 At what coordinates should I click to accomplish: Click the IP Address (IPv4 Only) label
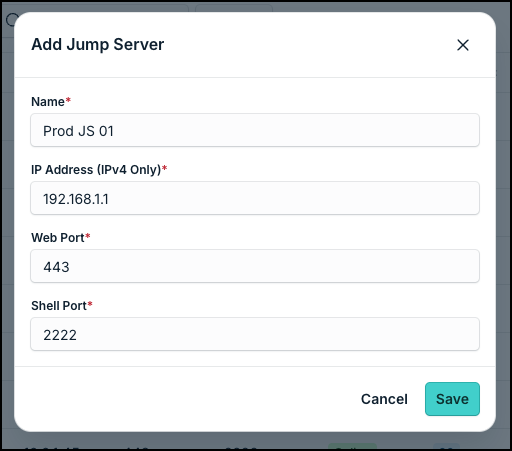pos(99,170)
